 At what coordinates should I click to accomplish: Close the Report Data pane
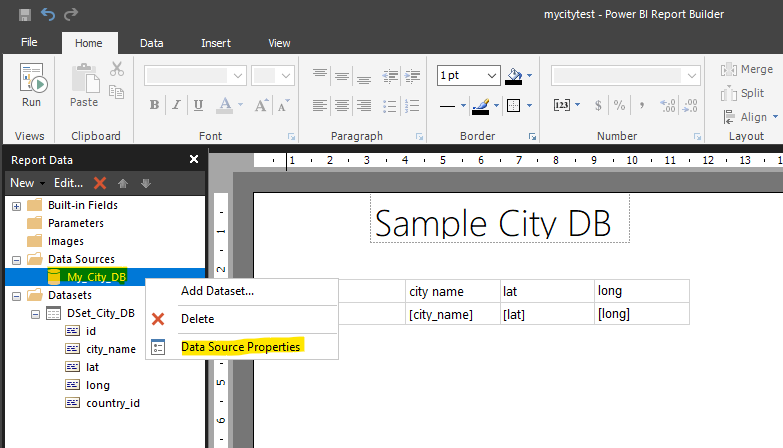(194, 159)
